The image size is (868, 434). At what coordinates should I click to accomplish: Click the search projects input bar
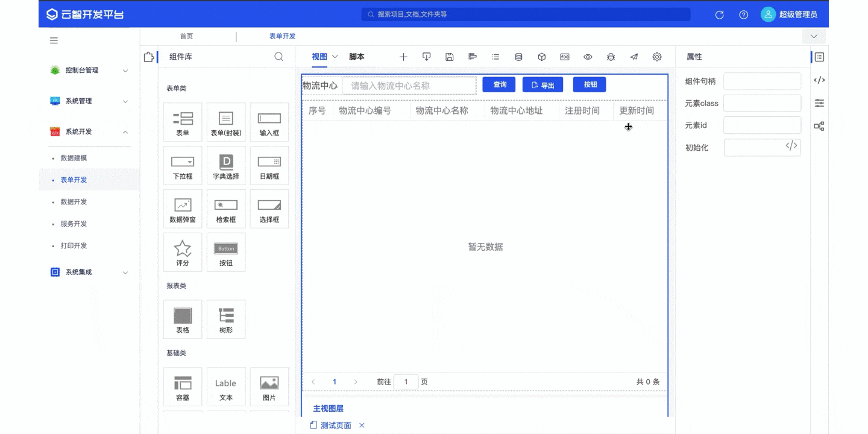526,14
